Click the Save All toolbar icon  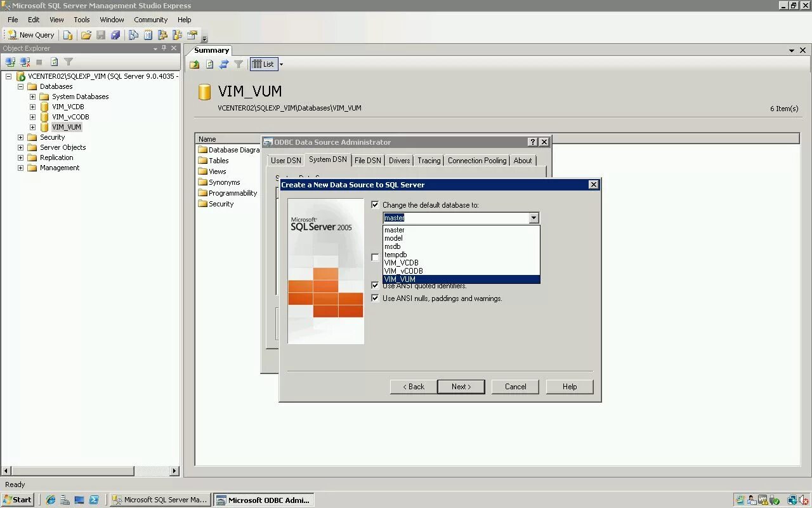(x=115, y=35)
